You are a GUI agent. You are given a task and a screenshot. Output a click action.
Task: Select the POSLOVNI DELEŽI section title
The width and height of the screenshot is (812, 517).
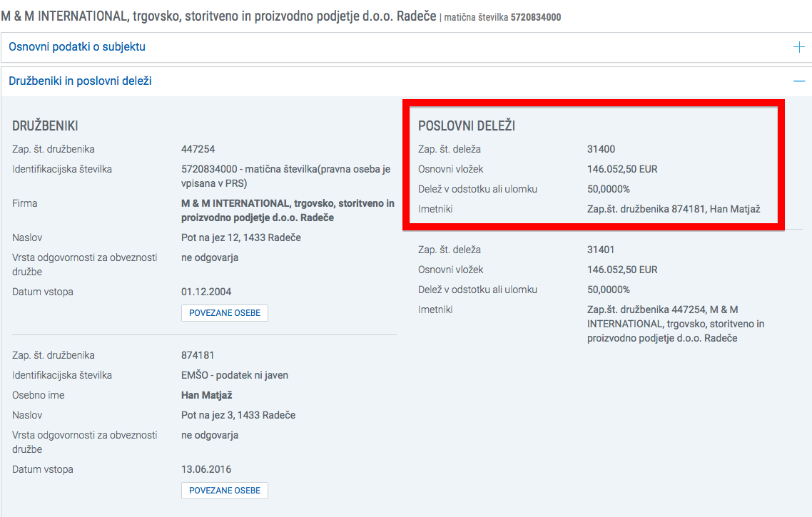[x=467, y=126]
